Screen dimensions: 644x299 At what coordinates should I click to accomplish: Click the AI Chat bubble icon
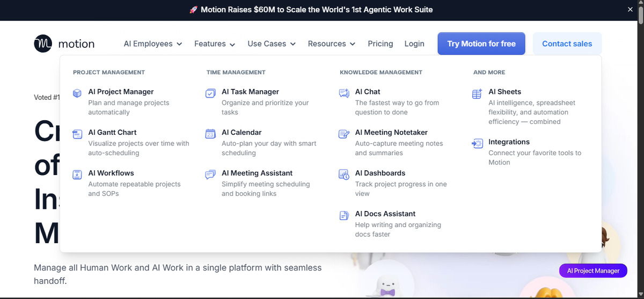pos(344,93)
